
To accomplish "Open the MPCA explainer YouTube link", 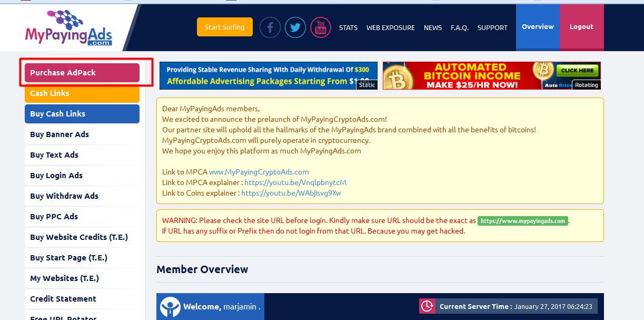I will pos(295,182).
